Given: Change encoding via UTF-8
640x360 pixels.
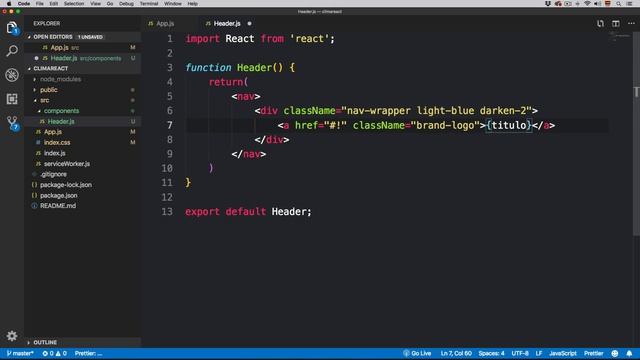Looking at the screenshot, I should [x=520, y=353].
